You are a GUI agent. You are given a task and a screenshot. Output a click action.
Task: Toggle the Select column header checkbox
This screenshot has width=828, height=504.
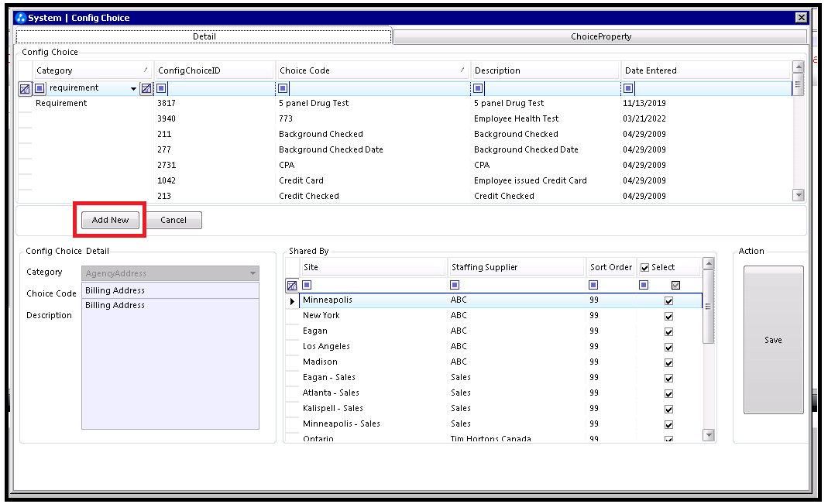click(644, 268)
